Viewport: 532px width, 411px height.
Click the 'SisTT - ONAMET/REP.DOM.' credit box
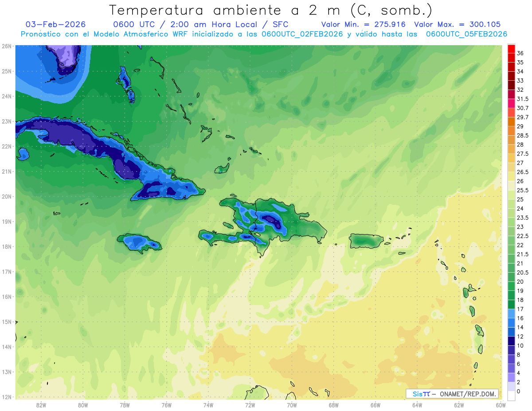[x=452, y=394]
